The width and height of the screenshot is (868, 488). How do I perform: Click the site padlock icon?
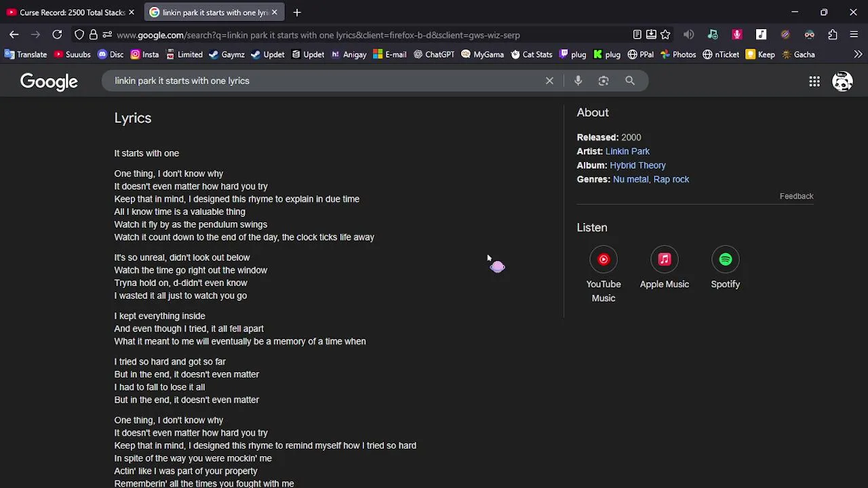(93, 35)
